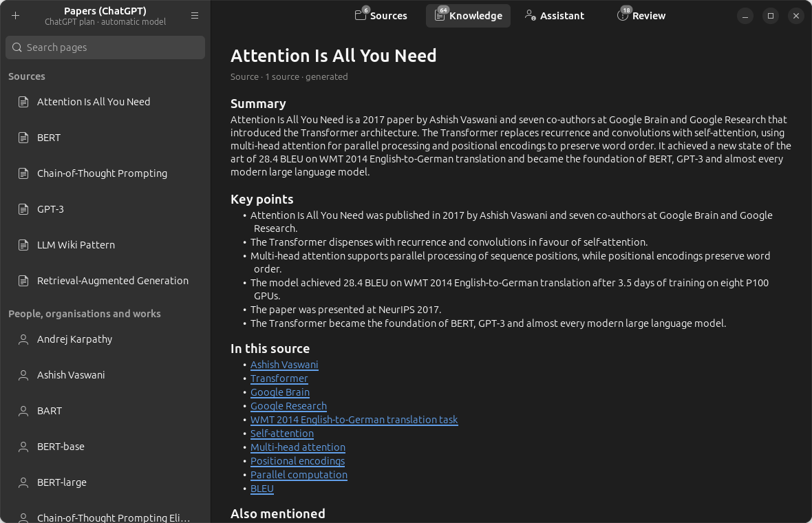
Task: Follow the Parallel computation link
Action: click(x=299, y=475)
